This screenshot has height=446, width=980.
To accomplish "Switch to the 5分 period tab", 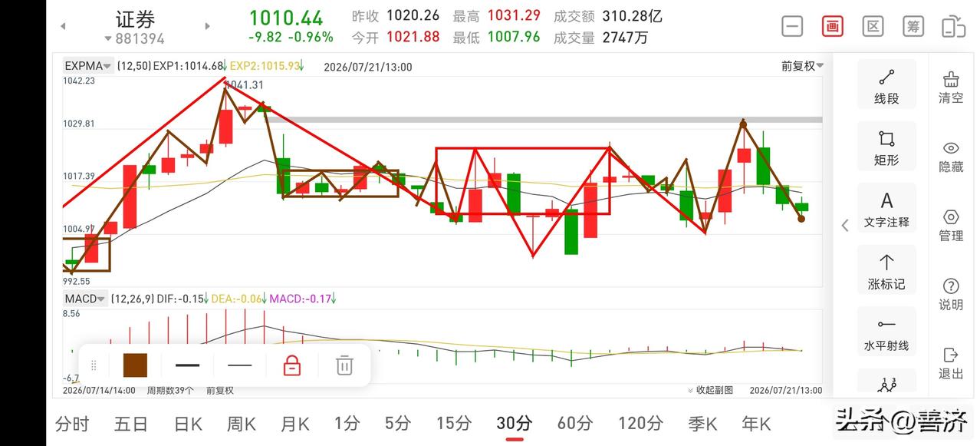I will tap(398, 423).
